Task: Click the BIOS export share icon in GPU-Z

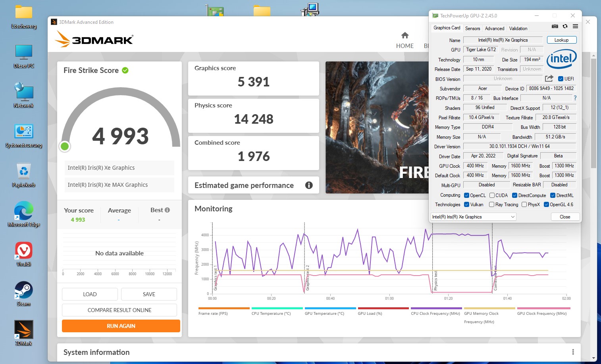Action: [x=549, y=79]
